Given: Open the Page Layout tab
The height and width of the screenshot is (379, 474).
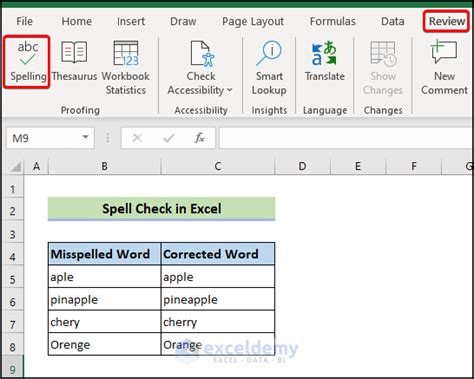Looking at the screenshot, I should point(253,21).
